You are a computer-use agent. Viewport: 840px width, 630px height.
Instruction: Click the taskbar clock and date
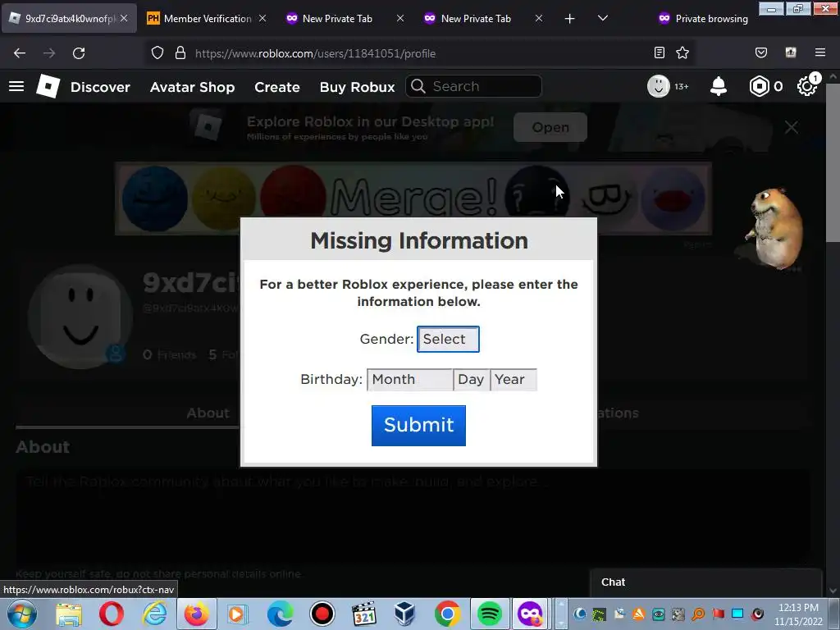point(798,614)
